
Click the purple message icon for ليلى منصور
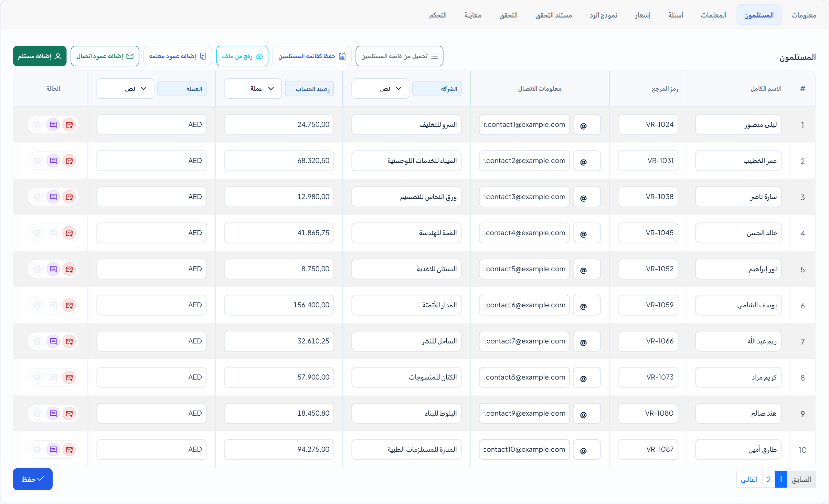(x=53, y=125)
